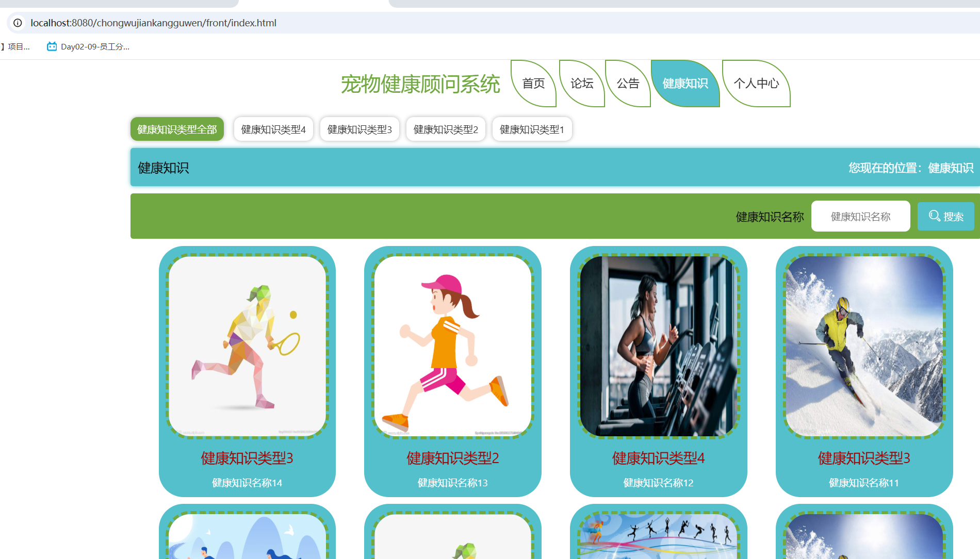
Task: Click the 搜索 button
Action: pyautogui.click(x=945, y=216)
